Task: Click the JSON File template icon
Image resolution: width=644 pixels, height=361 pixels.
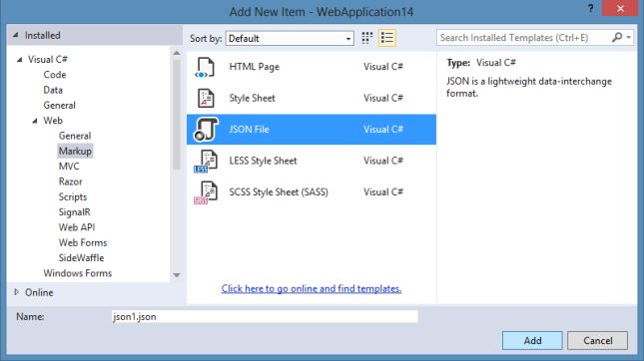Action: [x=206, y=130]
